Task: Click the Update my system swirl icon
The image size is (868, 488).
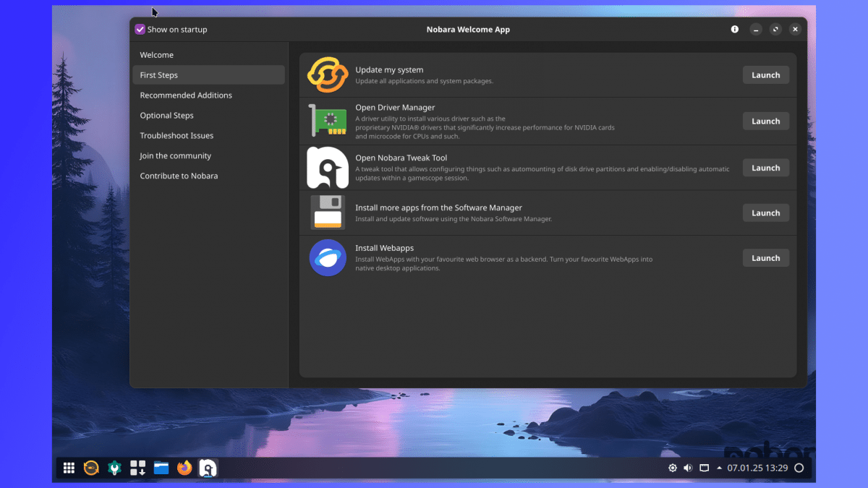Action: [328, 75]
